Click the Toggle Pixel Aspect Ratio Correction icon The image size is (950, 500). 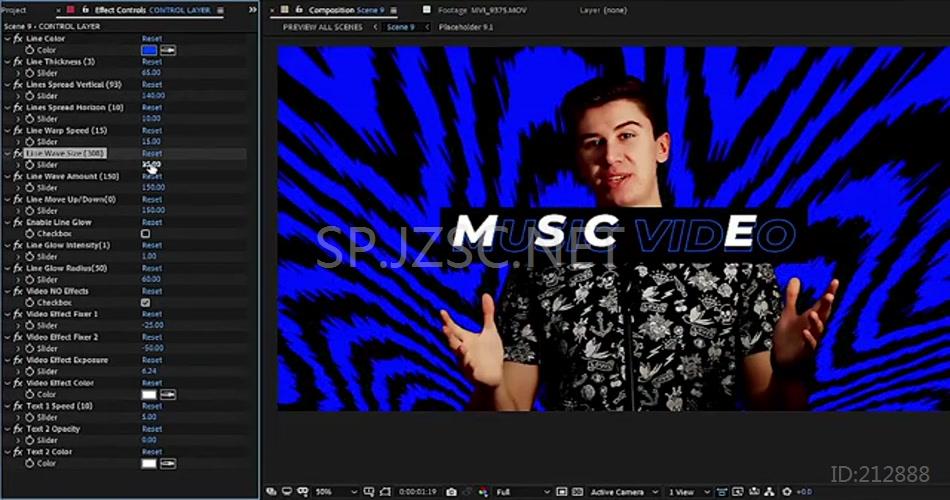(722, 492)
